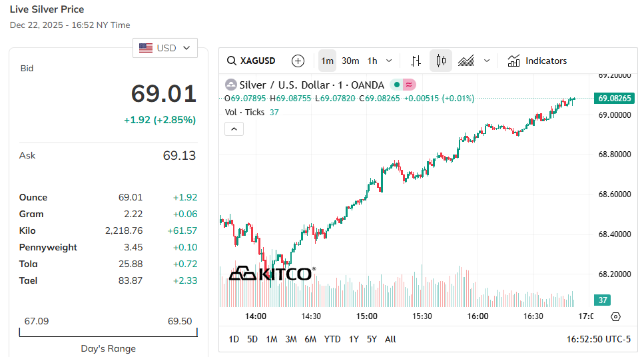This screenshot has width=644, height=357.
Task: Click the ask price 69.13
Action: click(180, 156)
